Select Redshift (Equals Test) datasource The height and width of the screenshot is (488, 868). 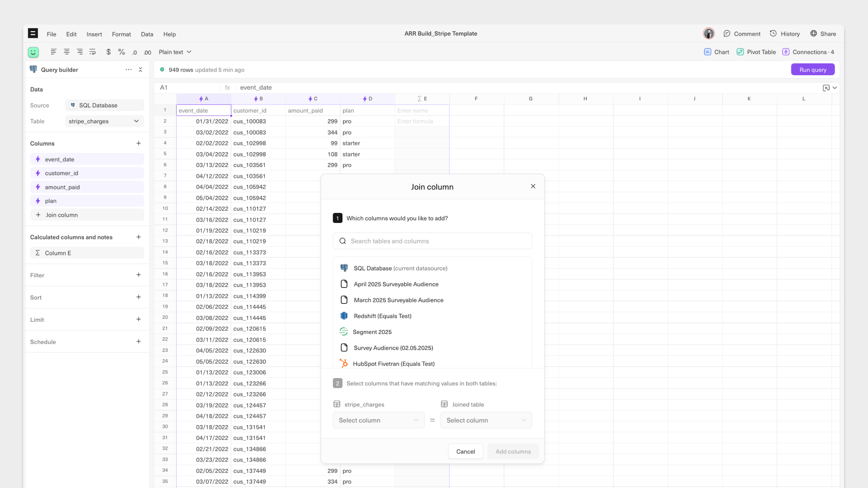(x=382, y=316)
